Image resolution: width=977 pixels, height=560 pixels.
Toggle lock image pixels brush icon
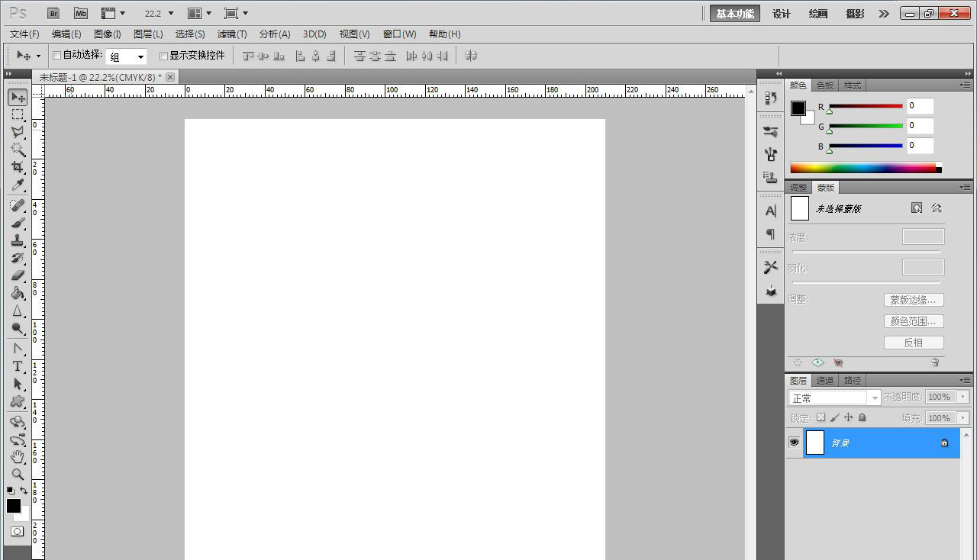(834, 417)
